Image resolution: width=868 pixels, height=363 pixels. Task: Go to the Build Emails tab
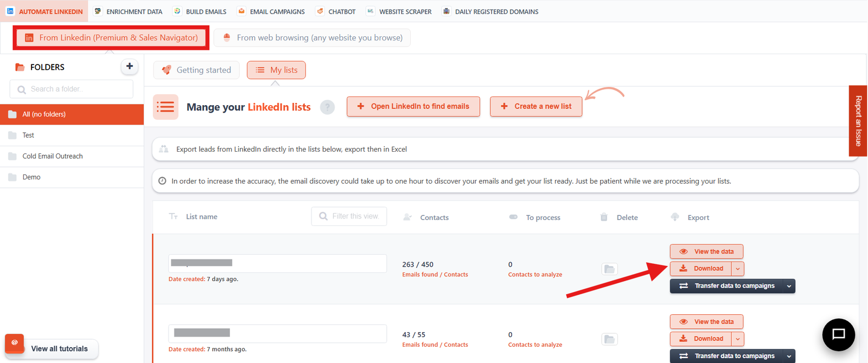click(200, 11)
